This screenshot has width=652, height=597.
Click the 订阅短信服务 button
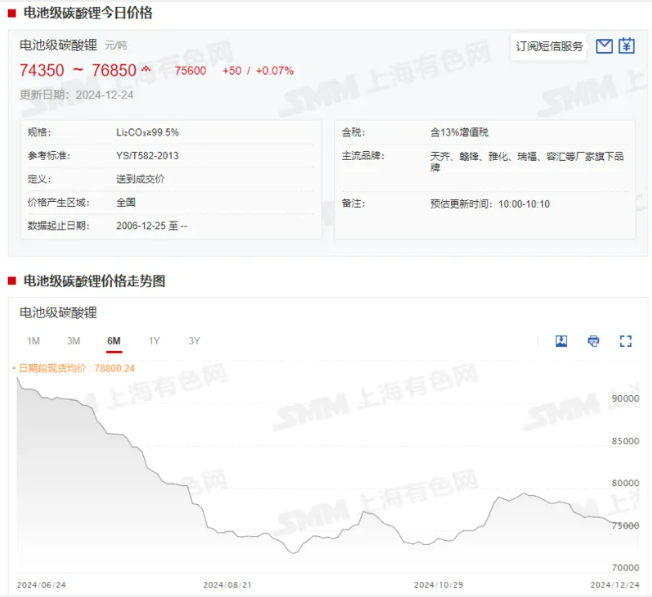click(549, 46)
